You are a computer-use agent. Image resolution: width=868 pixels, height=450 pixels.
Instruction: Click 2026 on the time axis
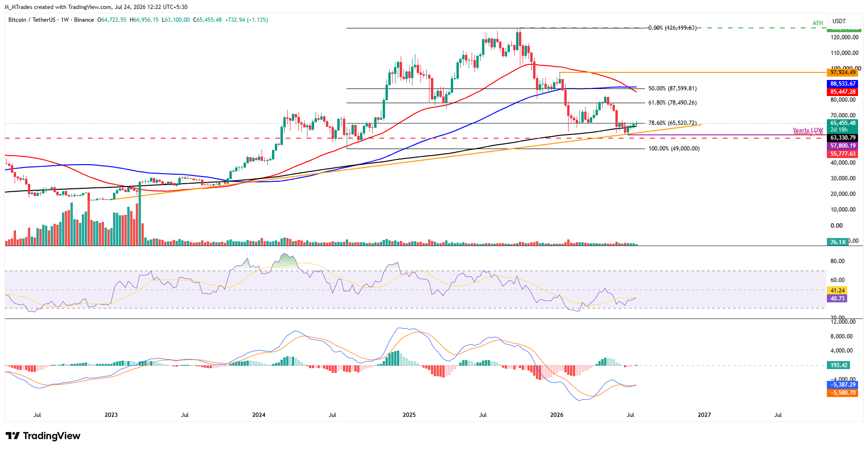(x=557, y=415)
